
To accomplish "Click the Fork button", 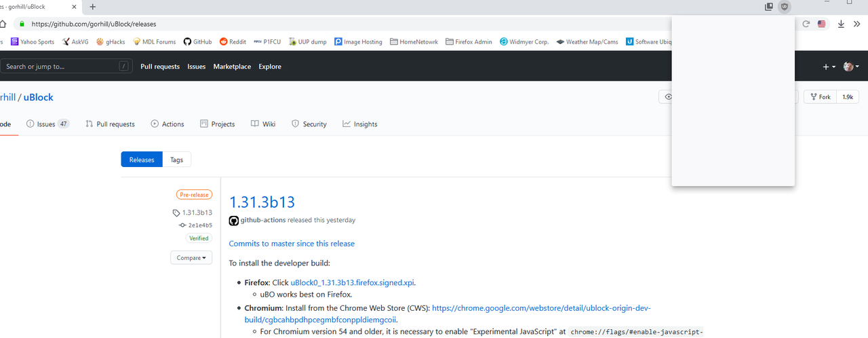I will pyautogui.click(x=820, y=97).
